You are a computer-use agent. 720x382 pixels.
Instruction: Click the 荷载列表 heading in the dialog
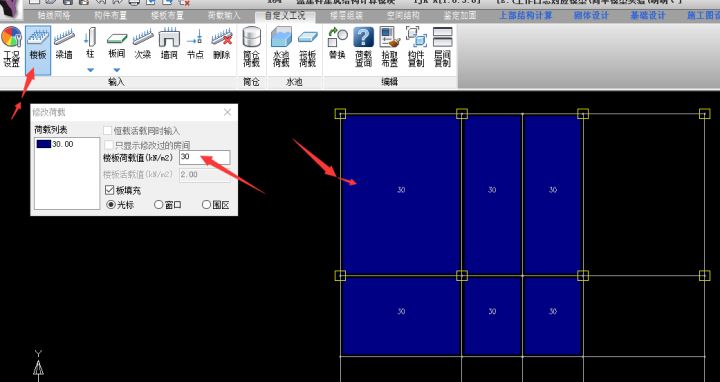coord(51,130)
